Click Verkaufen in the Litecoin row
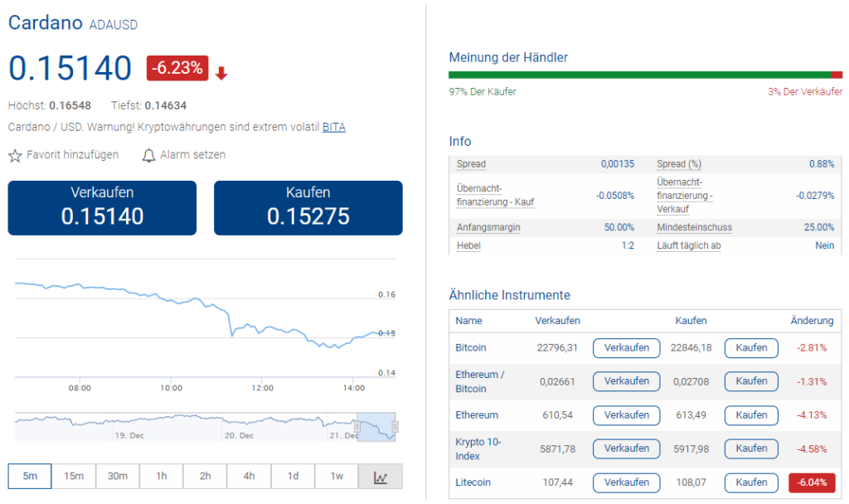This screenshot has height=504, width=849. (x=627, y=482)
